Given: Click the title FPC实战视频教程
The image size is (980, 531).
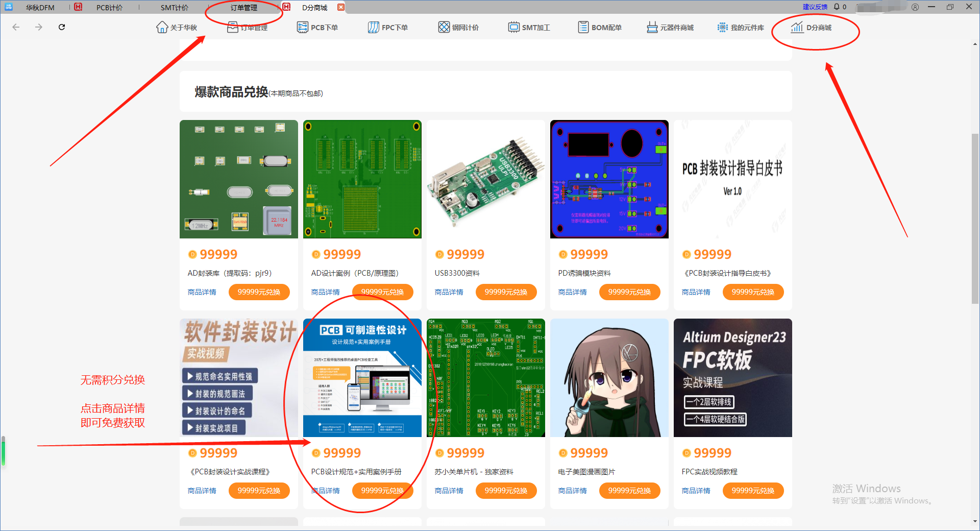Looking at the screenshot, I should click(x=709, y=472).
